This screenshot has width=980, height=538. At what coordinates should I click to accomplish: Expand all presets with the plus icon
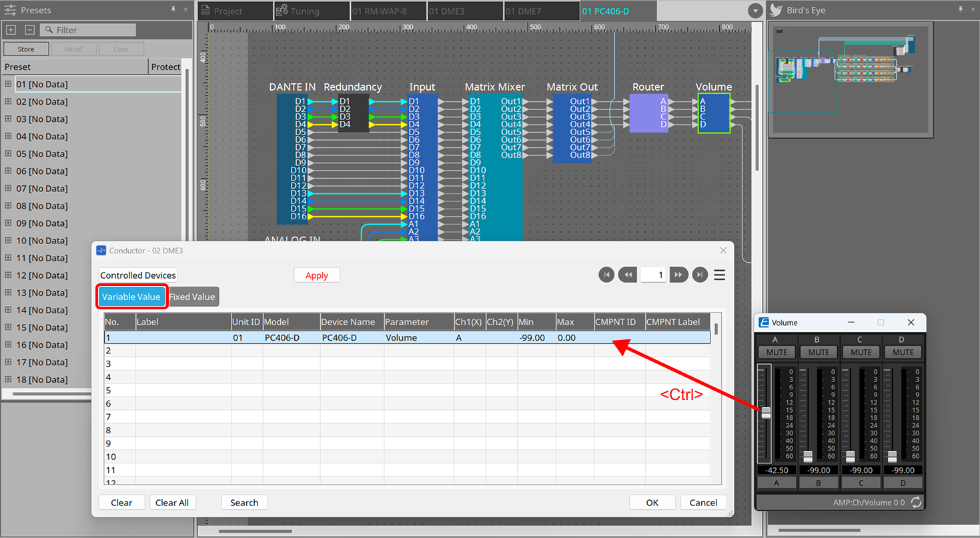click(x=11, y=30)
